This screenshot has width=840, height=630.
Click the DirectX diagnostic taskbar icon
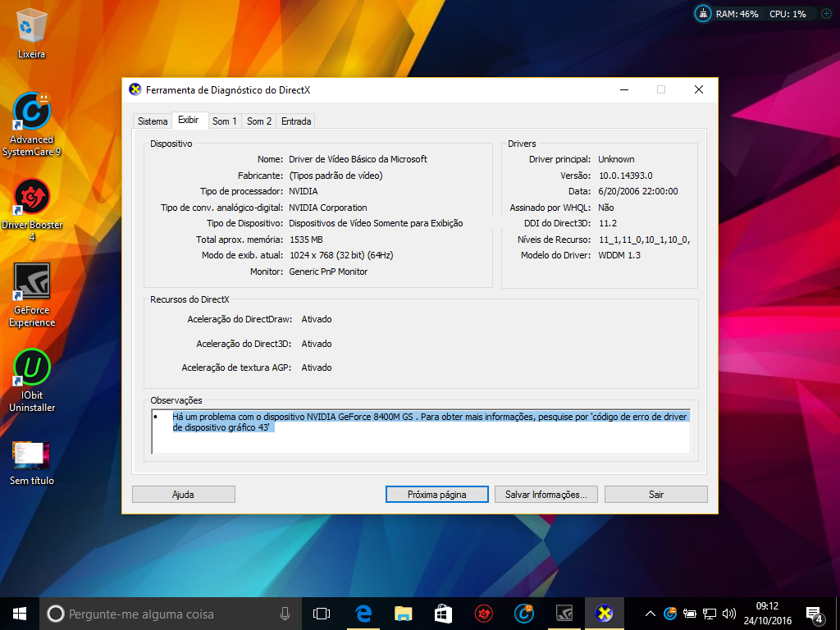[605, 614]
